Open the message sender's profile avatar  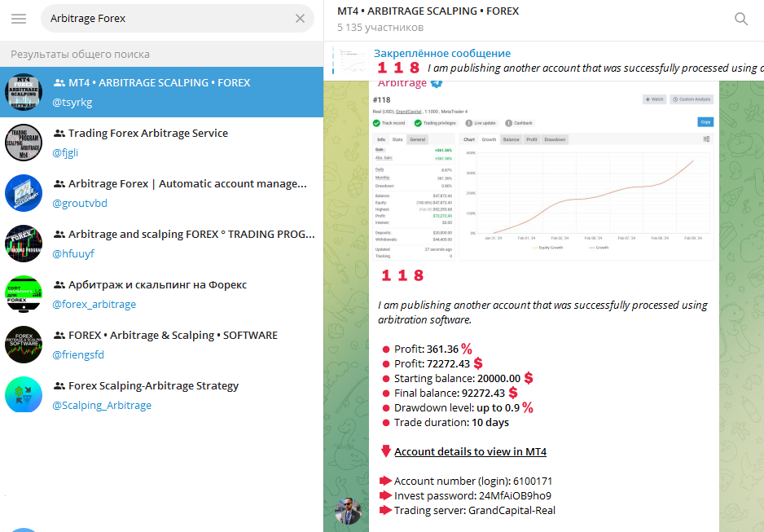[x=348, y=511]
